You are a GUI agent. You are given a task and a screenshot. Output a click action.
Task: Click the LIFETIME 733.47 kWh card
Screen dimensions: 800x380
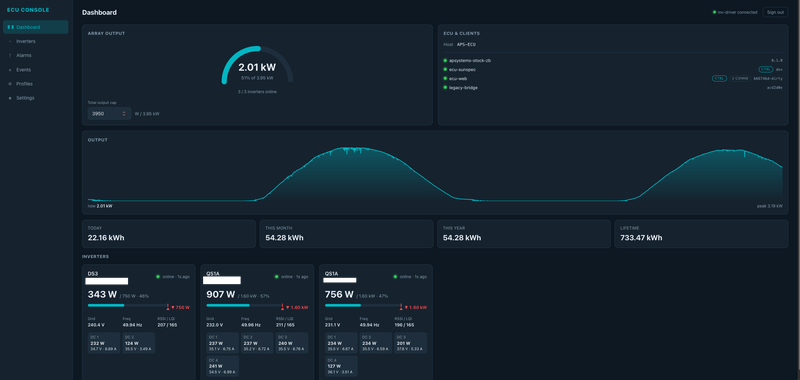(701, 234)
